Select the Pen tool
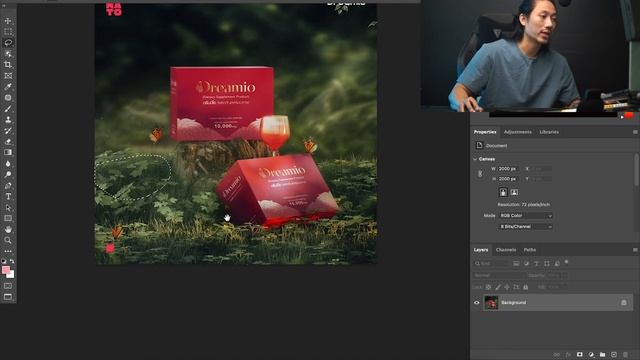Viewport: 640px width, 360px height. pyautogui.click(x=8, y=186)
